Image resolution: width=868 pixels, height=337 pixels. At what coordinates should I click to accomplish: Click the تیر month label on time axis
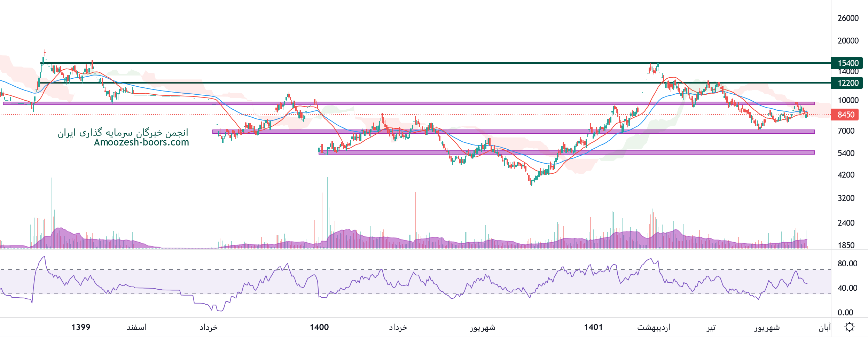[x=711, y=327]
